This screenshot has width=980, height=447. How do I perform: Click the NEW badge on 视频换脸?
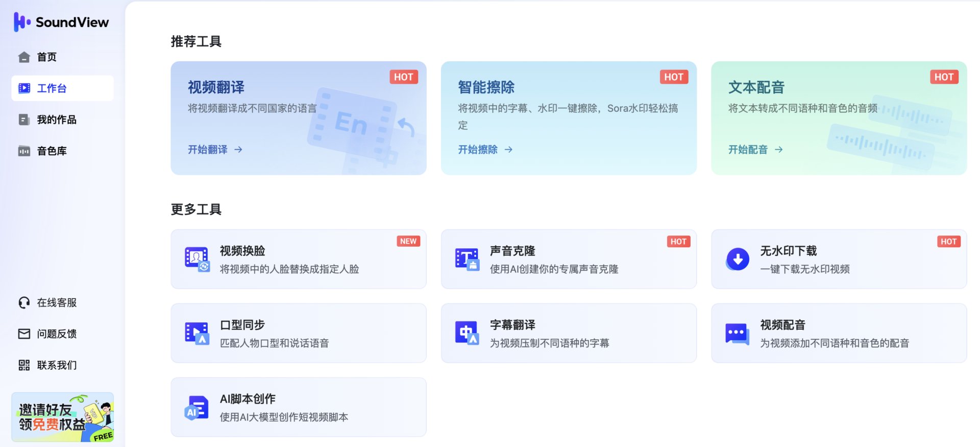point(408,242)
